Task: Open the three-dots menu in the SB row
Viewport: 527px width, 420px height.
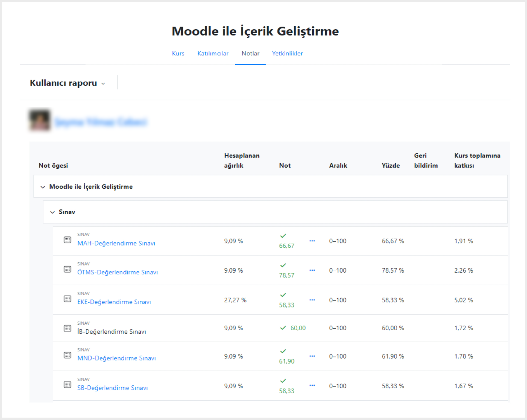Action: coord(312,385)
